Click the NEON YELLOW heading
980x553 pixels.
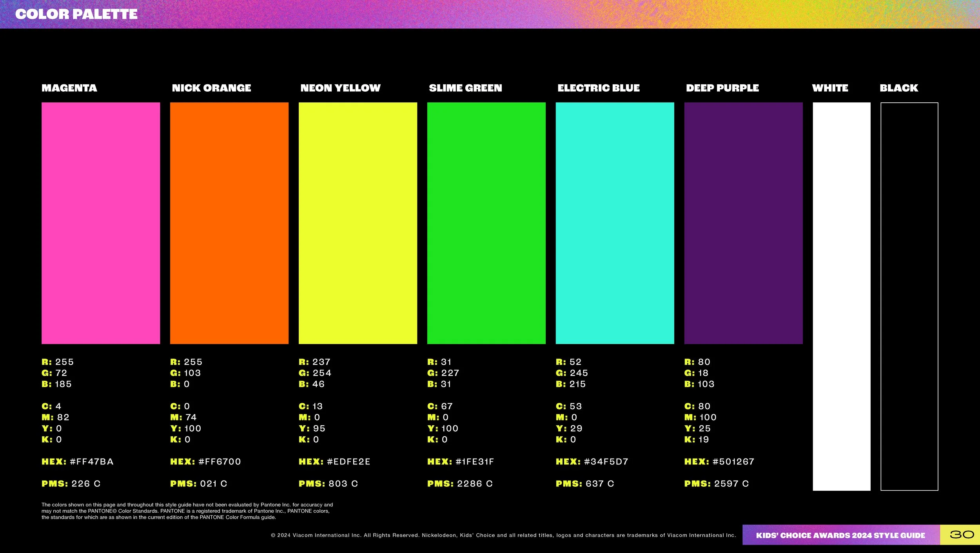340,88
